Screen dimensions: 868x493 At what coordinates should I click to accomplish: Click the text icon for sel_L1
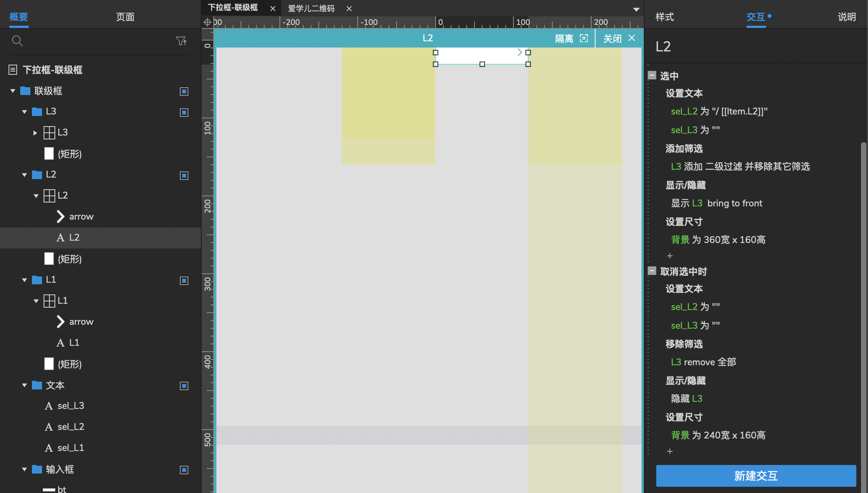pyautogui.click(x=49, y=448)
